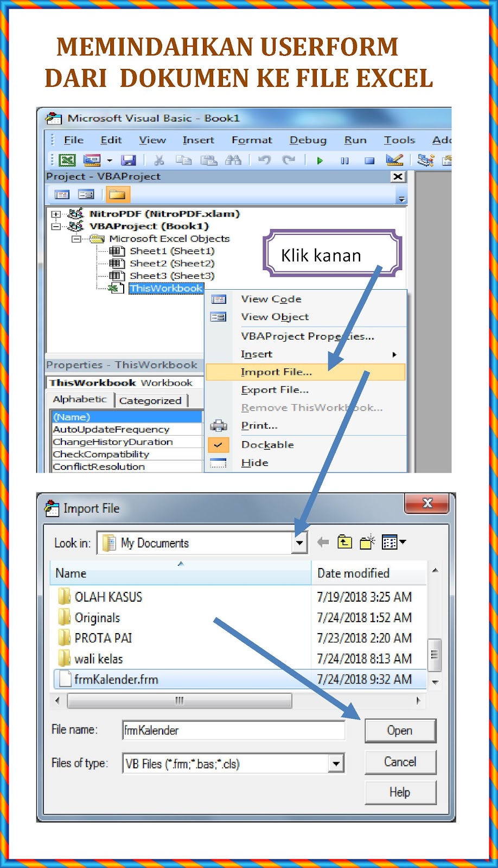Open the Look in My Documents dropdown

click(299, 542)
